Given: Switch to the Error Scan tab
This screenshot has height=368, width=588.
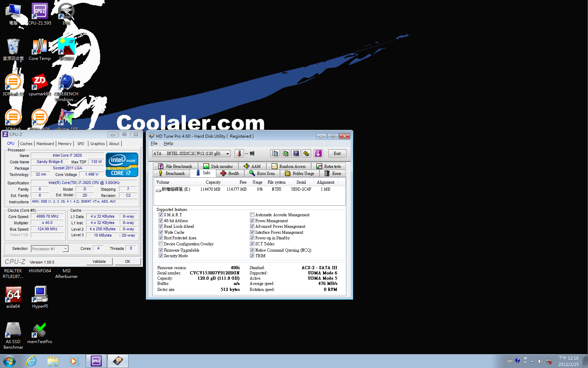Looking at the screenshot, I should pos(262,173).
